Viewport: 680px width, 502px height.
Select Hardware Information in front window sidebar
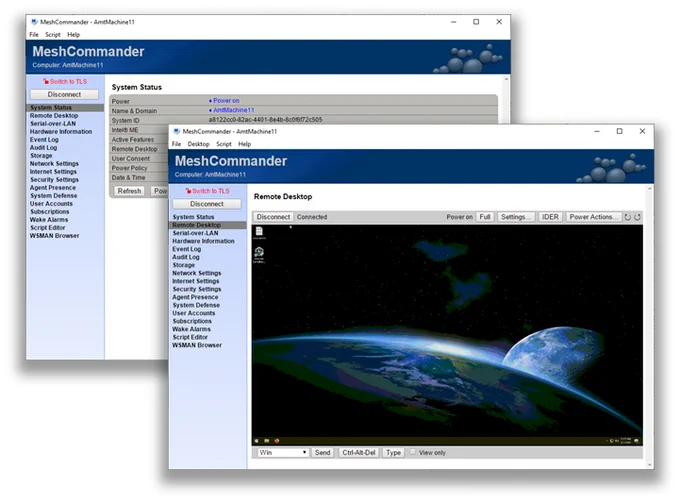203,241
